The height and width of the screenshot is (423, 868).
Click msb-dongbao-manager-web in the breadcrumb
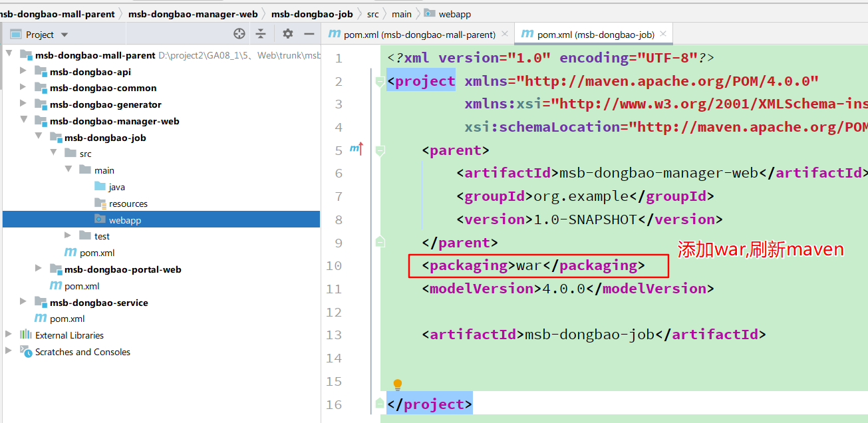pos(193,13)
